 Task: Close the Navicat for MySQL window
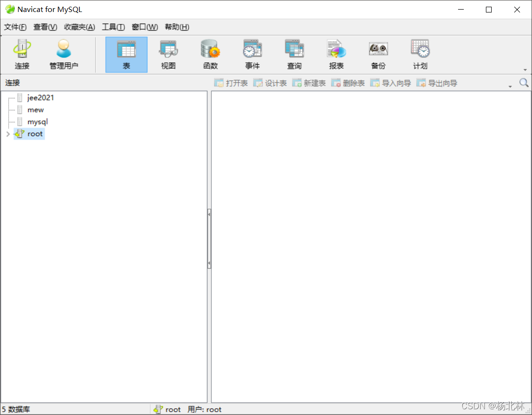[517, 10]
